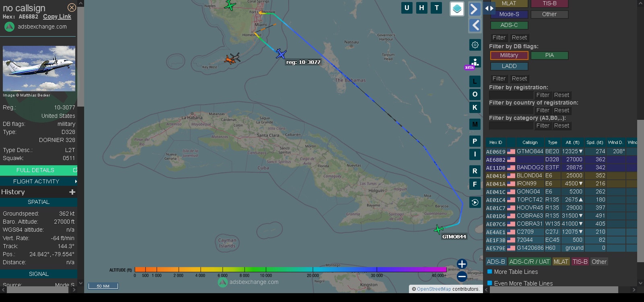Toggle the MLAT source filter
Image resolution: width=644 pixels, height=302 pixels.
(509, 4)
